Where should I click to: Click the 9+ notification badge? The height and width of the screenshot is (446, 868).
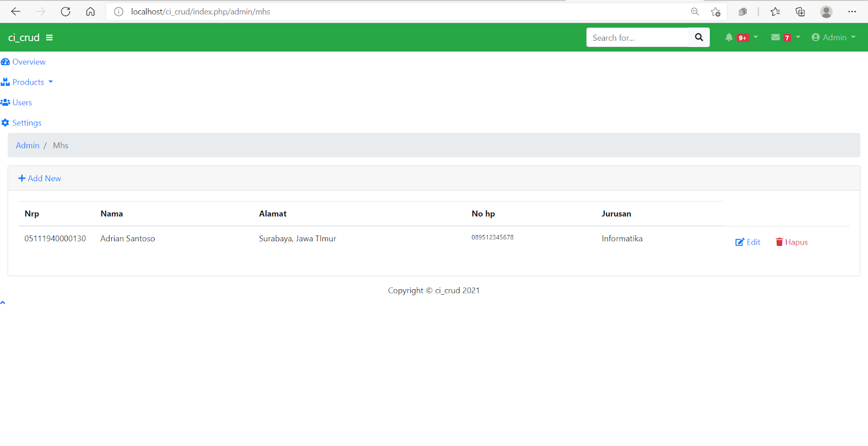[x=743, y=38]
